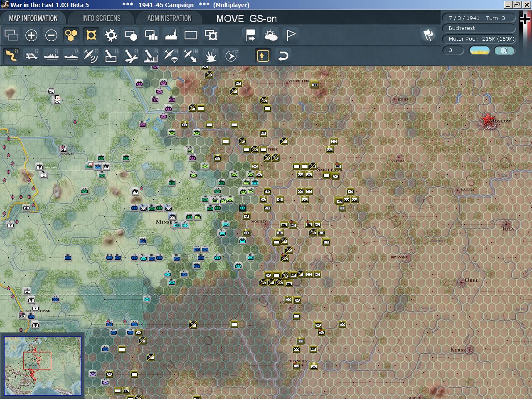Click the date and Turn 3 field
The width and height of the screenshot is (532, 399).
(479, 18)
